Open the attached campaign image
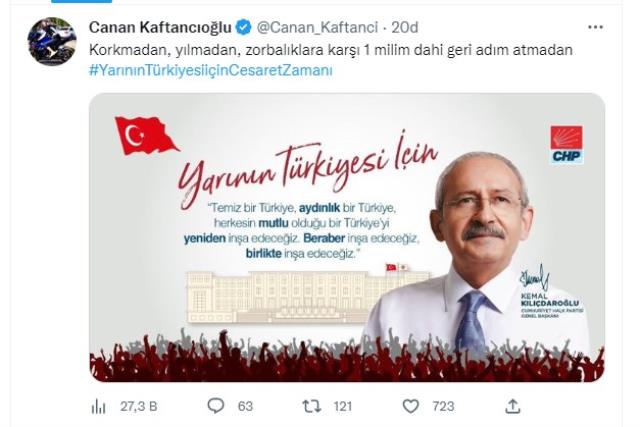The width and height of the screenshot is (640, 427). (x=347, y=238)
